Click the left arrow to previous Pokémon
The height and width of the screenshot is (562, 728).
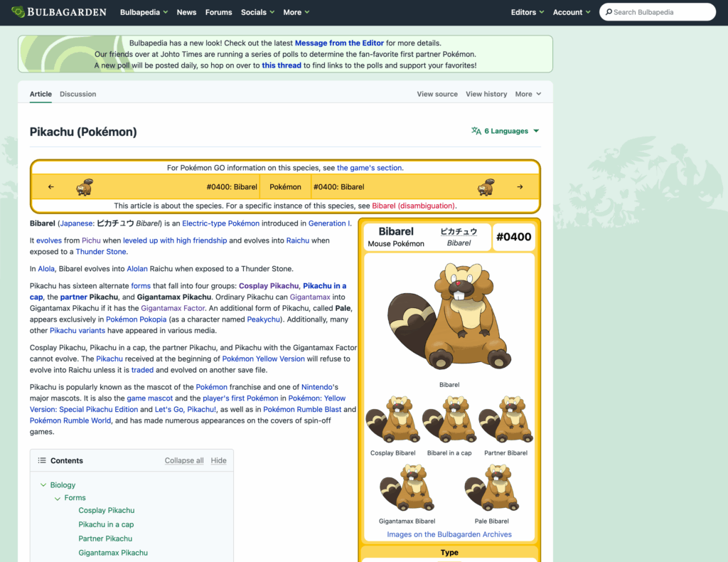[51, 186]
